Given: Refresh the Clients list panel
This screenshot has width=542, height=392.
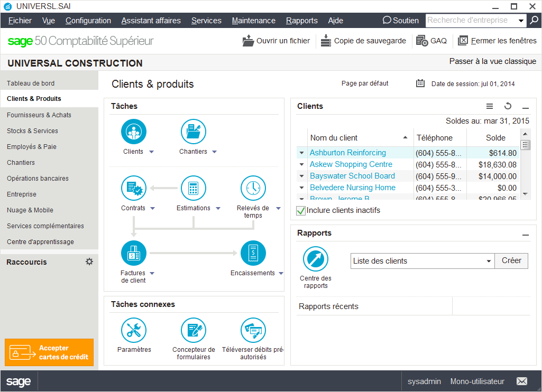Looking at the screenshot, I should pyautogui.click(x=508, y=106).
